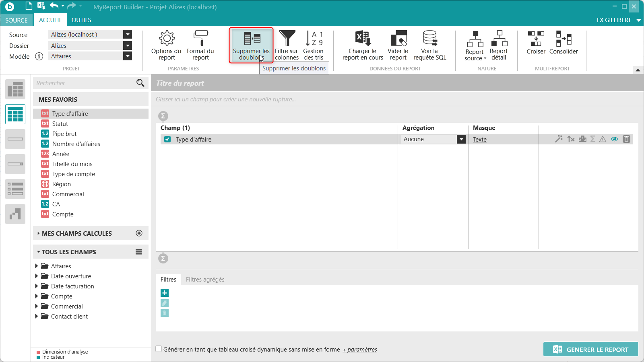This screenshot has width=644, height=362.
Task: Click in the Rechercher search field
Action: pos(85,83)
